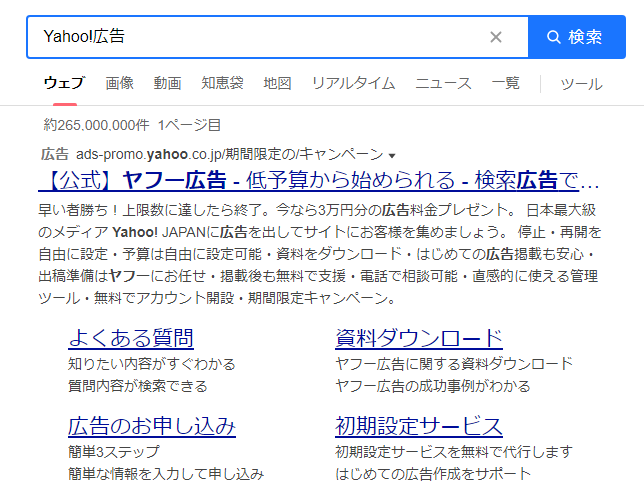Click the ads-promo.yahoo.co.jp display URL
Viewport: 644px width, 501px height.
[230, 154]
